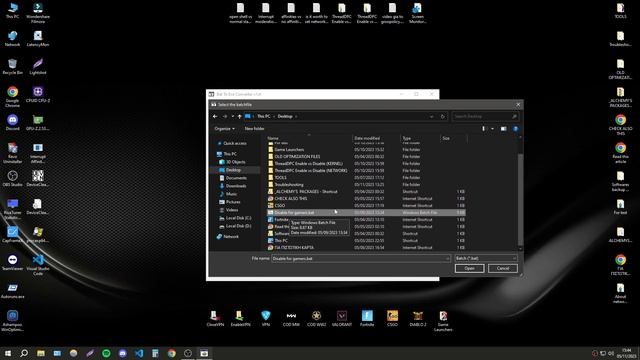
Task: Select the Troubleshooting folder row
Action: tap(366, 184)
